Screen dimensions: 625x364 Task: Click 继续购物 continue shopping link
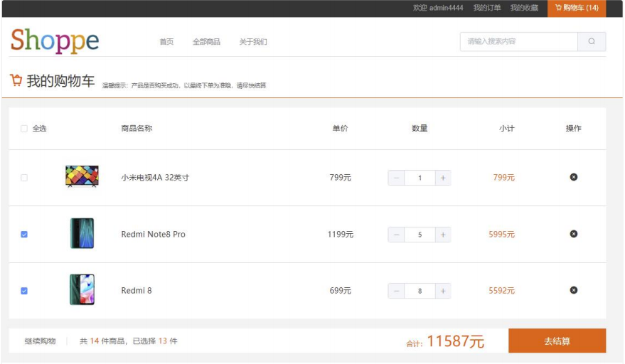[x=41, y=341]
